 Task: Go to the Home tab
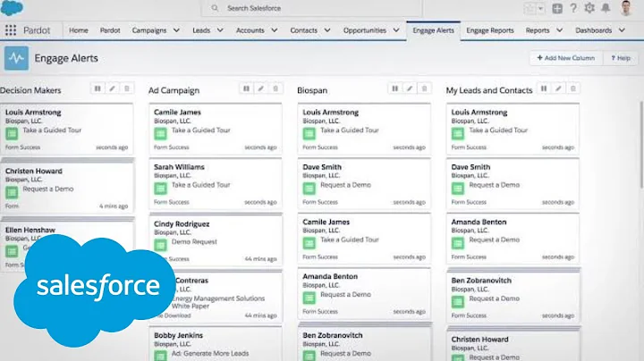coord(79,30)
